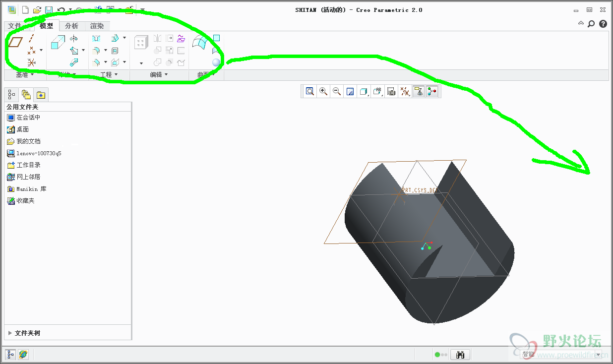Start the Draft tool
613x364 pixels.
(115, 38)
